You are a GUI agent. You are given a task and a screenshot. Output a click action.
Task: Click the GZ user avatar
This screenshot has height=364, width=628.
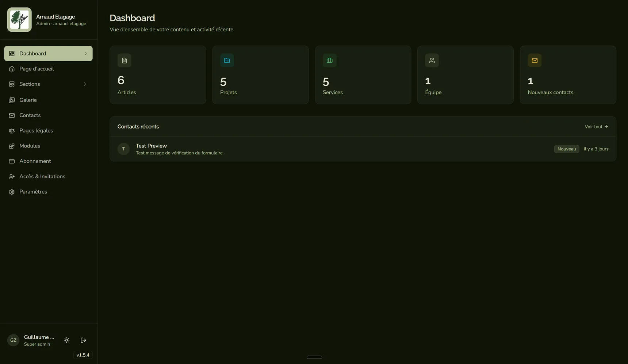pyautogui.click(x=13, y=340)
